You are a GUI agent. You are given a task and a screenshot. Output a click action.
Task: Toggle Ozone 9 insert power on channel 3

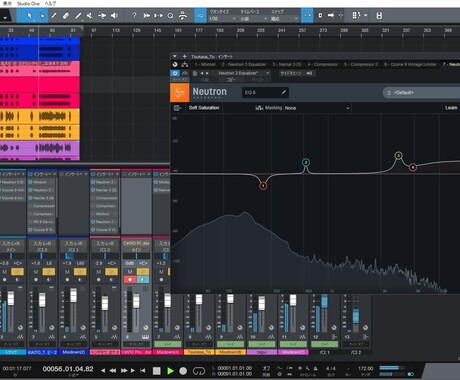click(30, 230)
